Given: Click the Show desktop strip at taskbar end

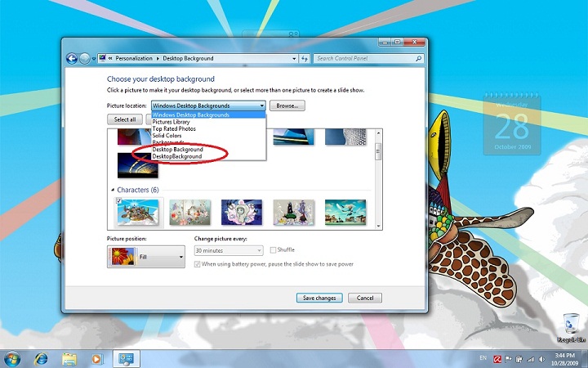Looking at the screenshot, I should coord(585,359).
